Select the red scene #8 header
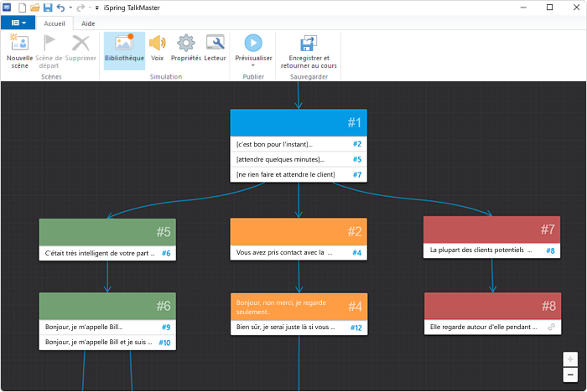Viewport: 587px width, 392px height. click(x=493, y=306)
